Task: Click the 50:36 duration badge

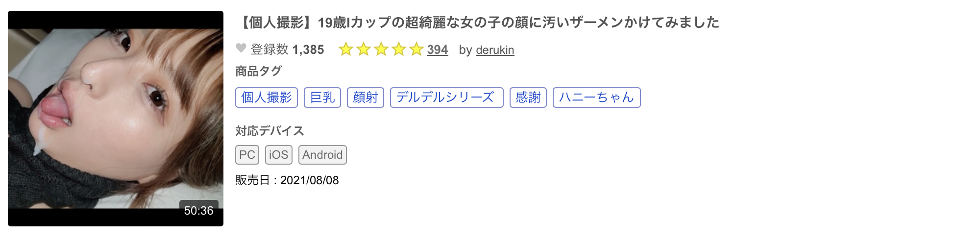Action: pos(198,211)
